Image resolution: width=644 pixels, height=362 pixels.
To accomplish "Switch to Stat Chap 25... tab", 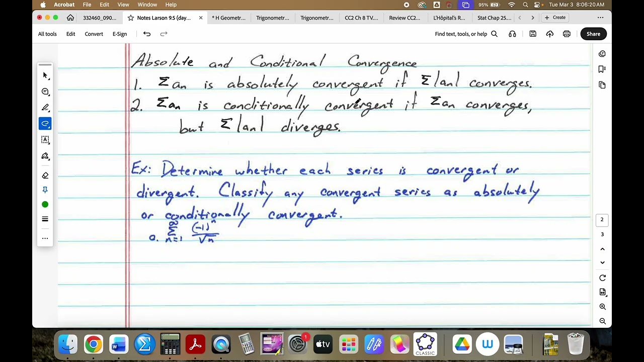I will pyautogui.click(x=494, y=18).
